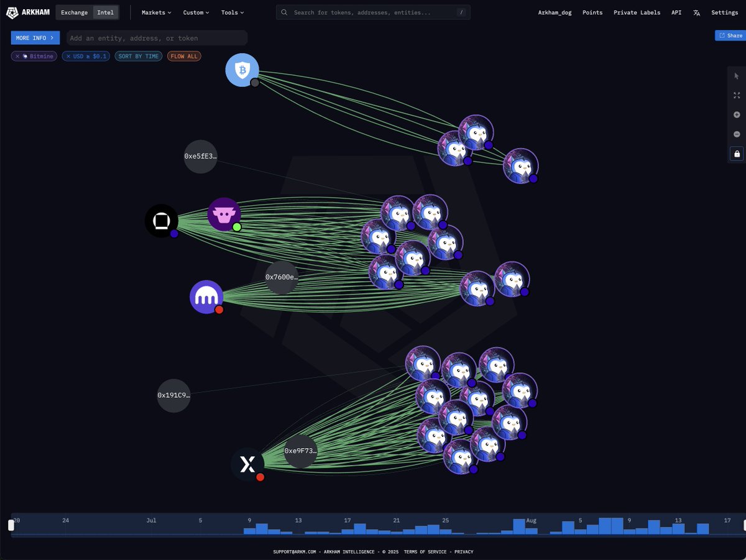The height and width of the screenshot is (560, 746).
Task: Click the SUPPORT@ARKM.COM link
Action: (x=295, y=552)
